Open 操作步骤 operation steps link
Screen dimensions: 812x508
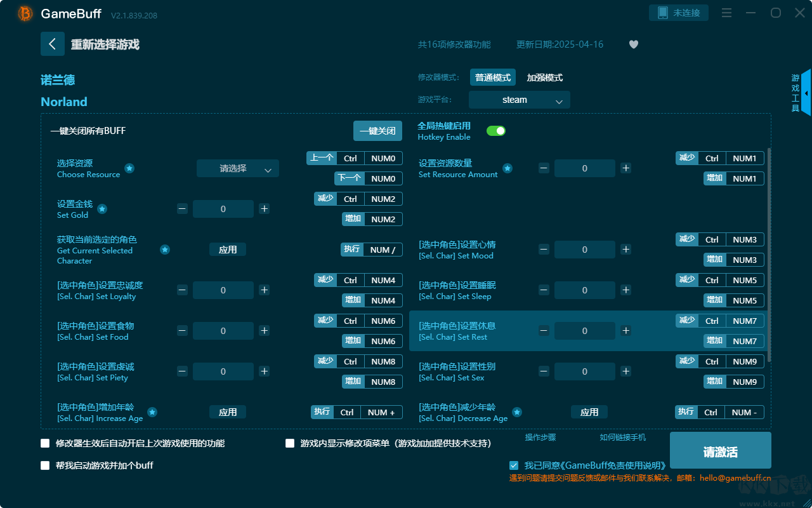[540, 438]
